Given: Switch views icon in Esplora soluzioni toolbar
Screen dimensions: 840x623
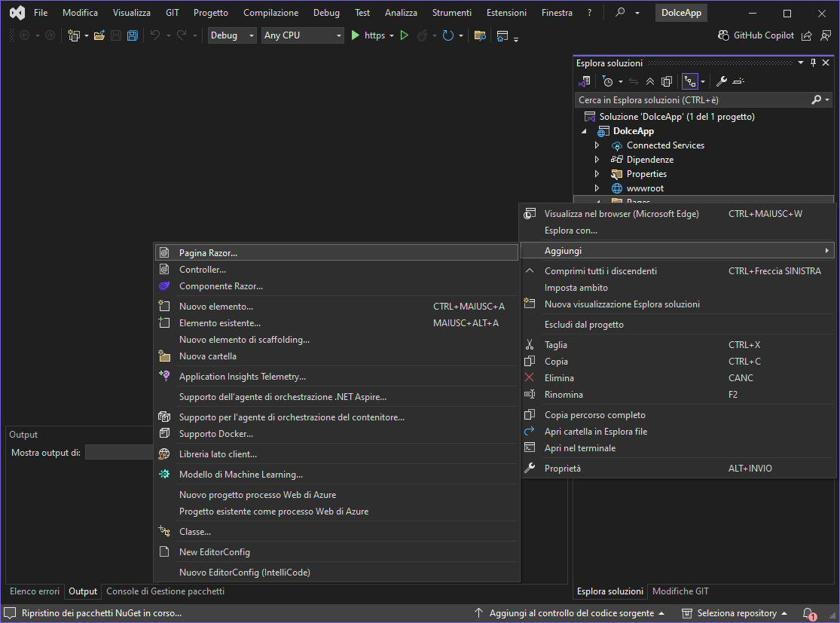Looking at the screenshot, I should [585, 81].
